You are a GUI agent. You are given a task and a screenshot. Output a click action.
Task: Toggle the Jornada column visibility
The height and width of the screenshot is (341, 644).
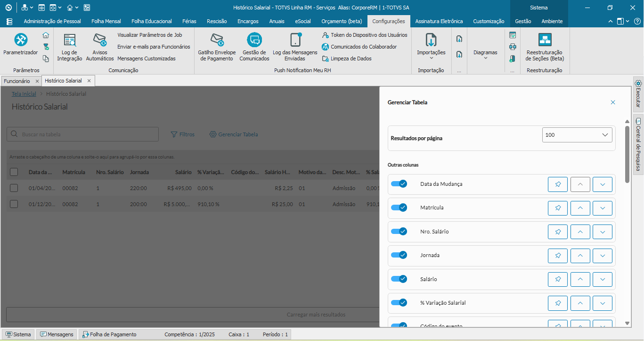(399, 255)
